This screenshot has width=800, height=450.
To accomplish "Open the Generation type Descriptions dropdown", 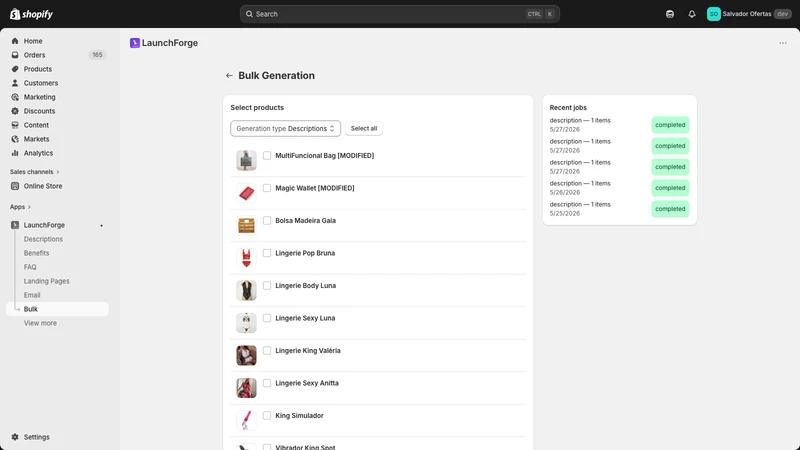I will (x=285, y=129).
